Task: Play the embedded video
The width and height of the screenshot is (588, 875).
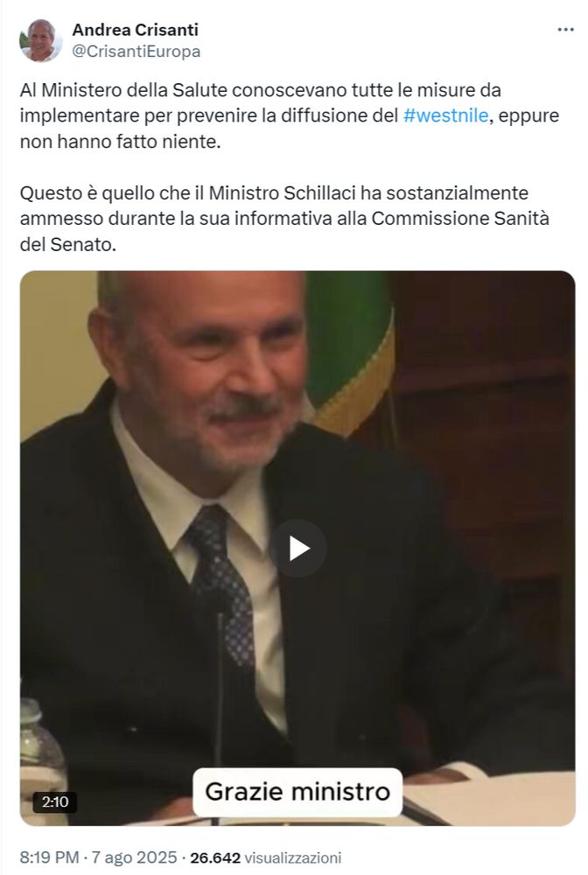Action: (298, 549)
